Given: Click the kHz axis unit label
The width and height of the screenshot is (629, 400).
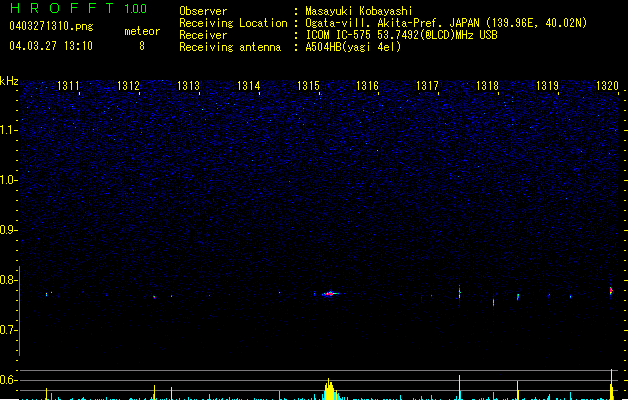Looking at the screenshot, I should pyautogui.click(x=9, y=81).
